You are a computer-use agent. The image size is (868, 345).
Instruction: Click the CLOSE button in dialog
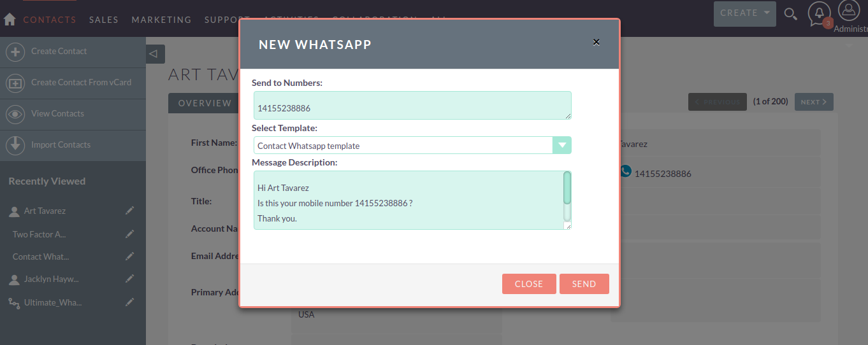[x=529, y=284]
